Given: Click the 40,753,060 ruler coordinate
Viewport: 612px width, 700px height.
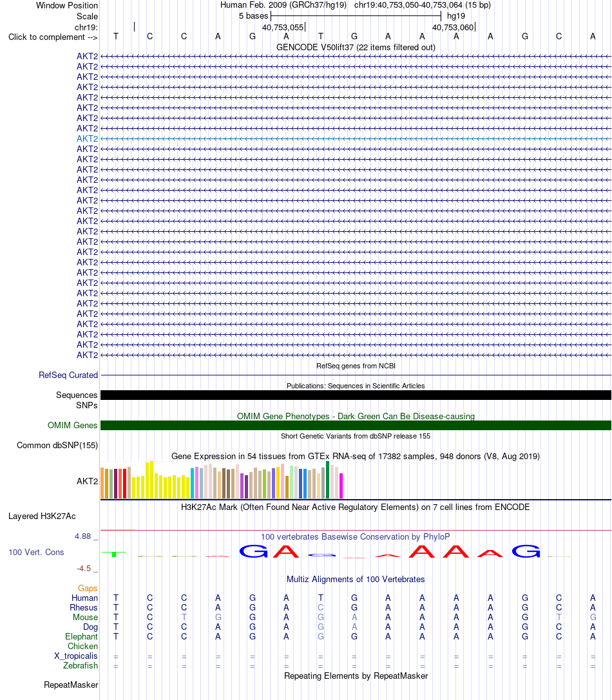Looking at the screenshot, I should [452, 27].
